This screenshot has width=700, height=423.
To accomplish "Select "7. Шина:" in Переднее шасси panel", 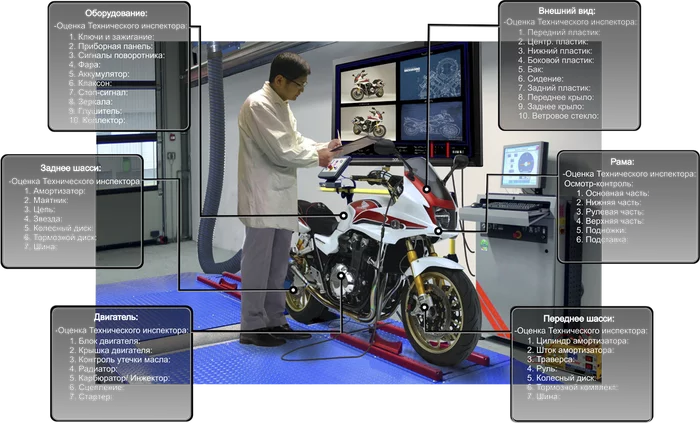I will tap(543, 396).
